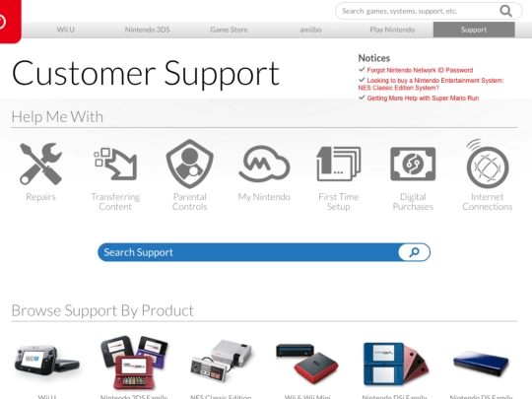Open the First Time Setup icon
Image resolution: width=532 pixels, height=399 pixels.
[338, 164]
